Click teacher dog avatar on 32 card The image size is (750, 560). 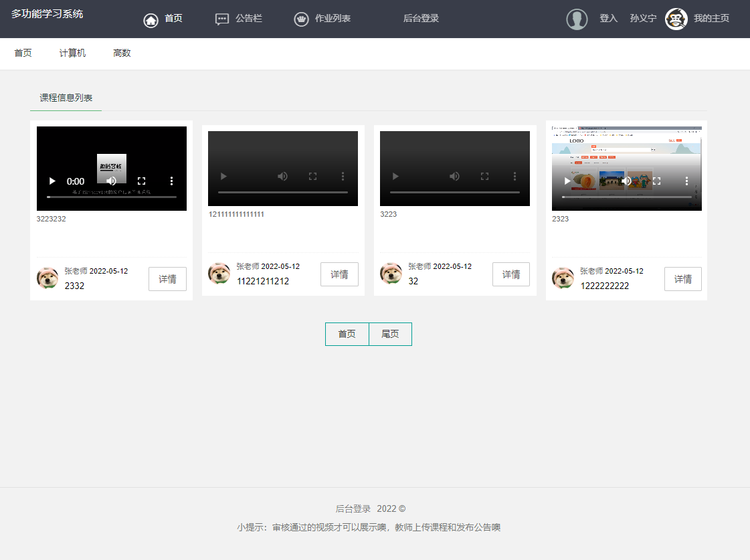pyautogui.click(x=391, y=274)
